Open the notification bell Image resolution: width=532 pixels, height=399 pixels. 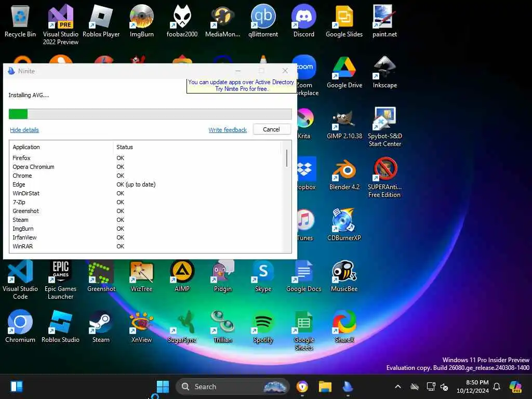[x=497, y=387]
